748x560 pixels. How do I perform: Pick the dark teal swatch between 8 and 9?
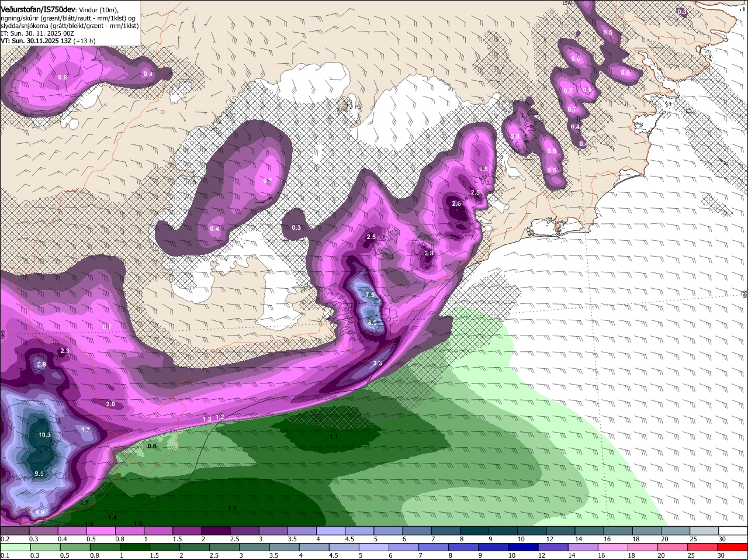tap(475, 531)
